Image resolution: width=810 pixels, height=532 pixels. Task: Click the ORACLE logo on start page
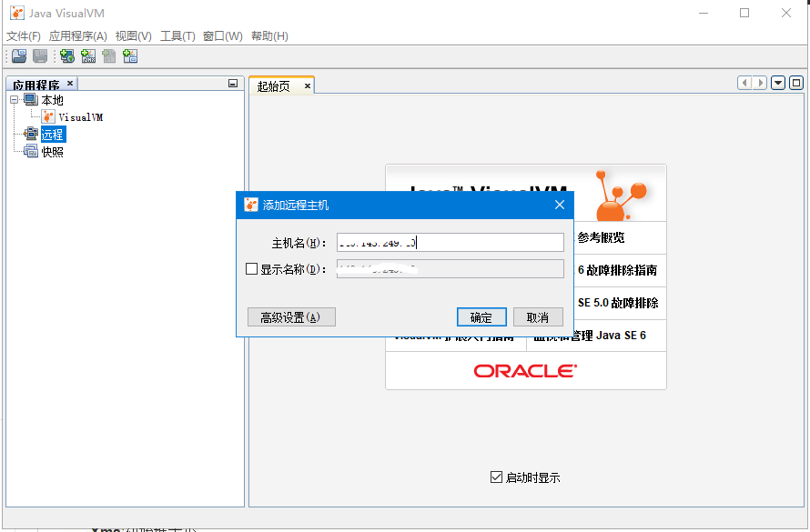click(525, 371)
